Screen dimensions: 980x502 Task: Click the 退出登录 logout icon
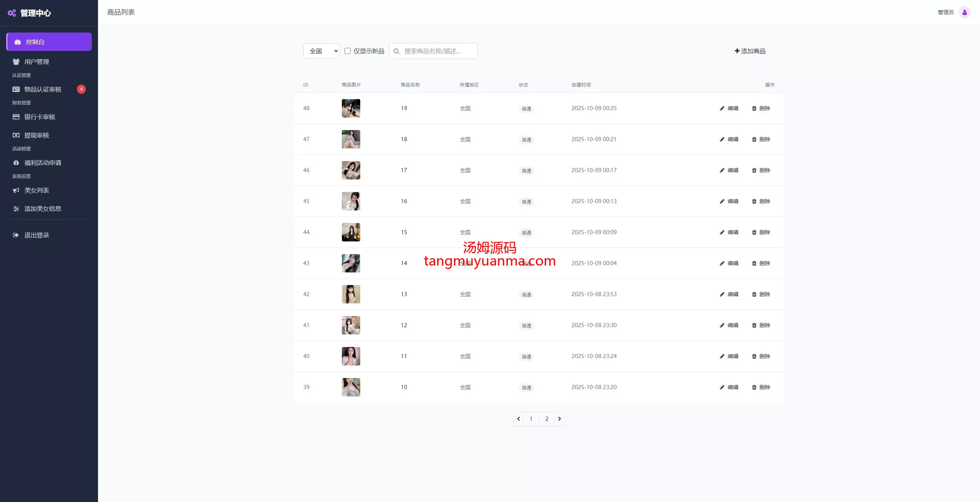tap(16, 235)
